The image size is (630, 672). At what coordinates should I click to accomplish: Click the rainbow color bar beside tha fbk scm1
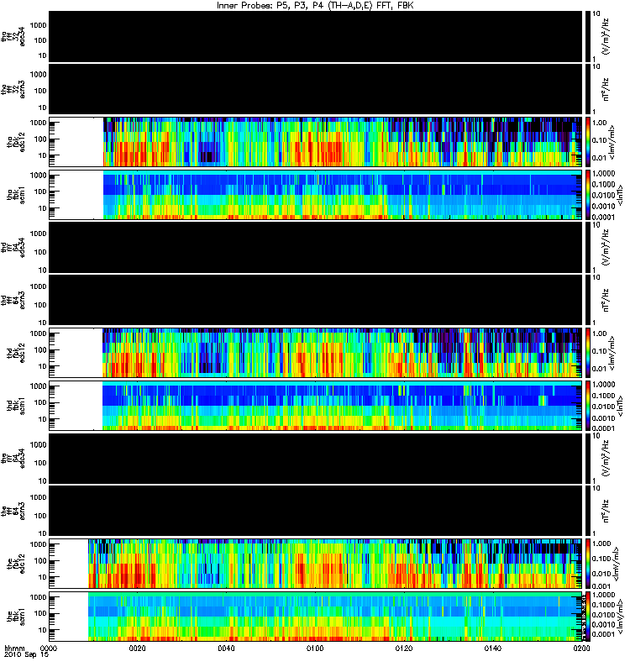point(587,195)
